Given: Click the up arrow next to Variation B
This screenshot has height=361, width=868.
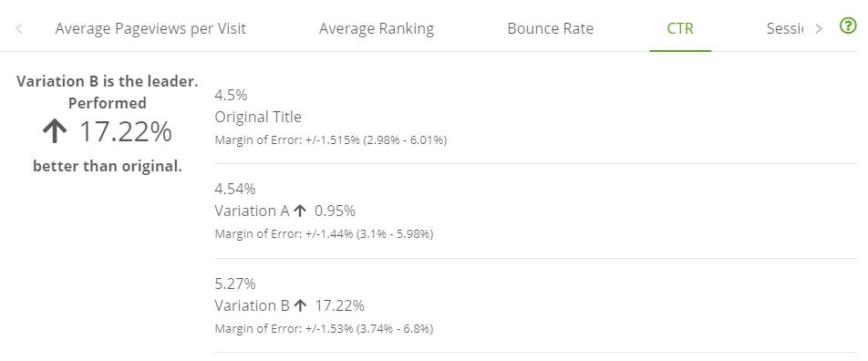Looking at the screenshot, I should tap(300, 305).
